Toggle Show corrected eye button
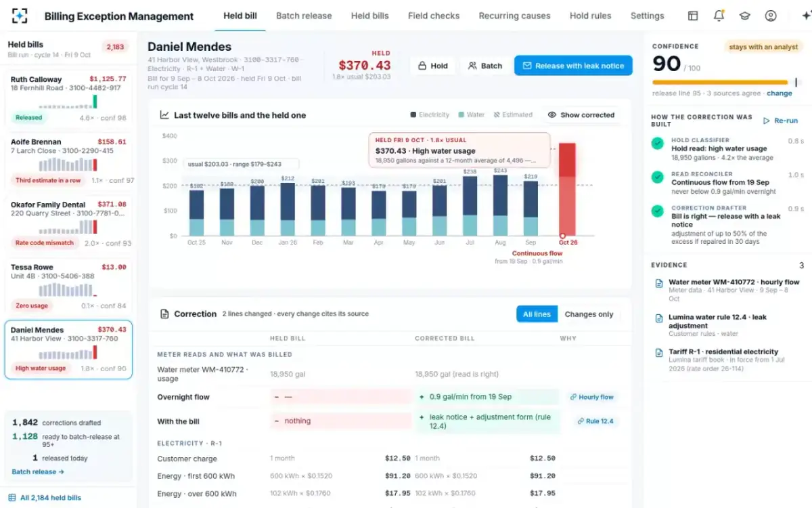This screenshot has height=508, width=812. [581, 115]
